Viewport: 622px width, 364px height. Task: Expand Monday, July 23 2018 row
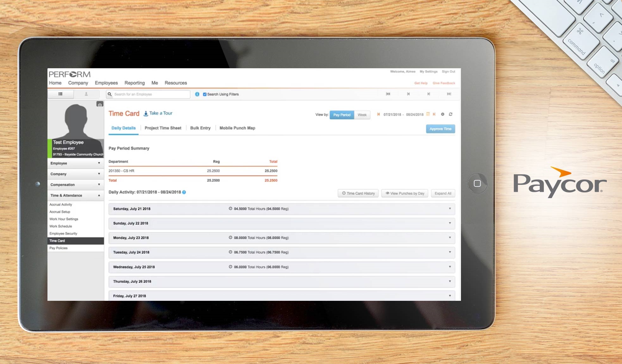[x=282, y=238]
